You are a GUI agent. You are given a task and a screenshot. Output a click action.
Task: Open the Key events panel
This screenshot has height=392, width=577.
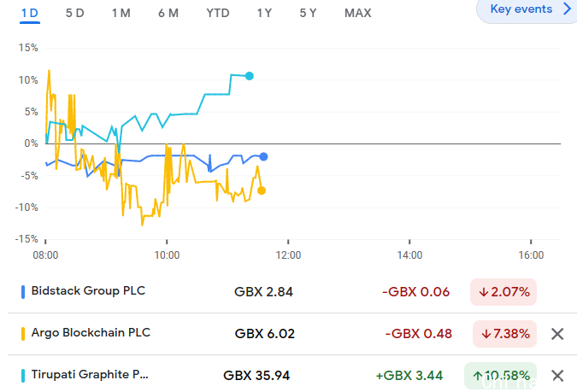(527, 10)
